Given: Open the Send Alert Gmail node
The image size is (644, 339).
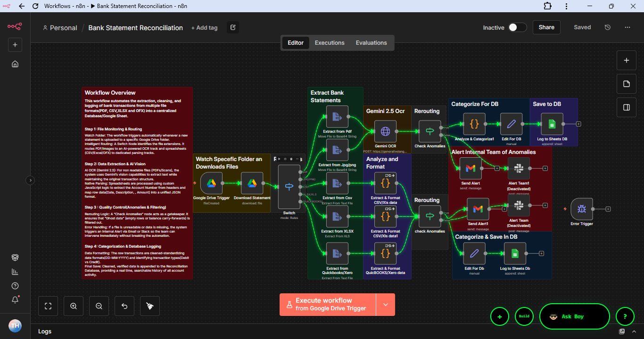Looking at the screenshot, I should pyautogui.click(x=471, y=169).
